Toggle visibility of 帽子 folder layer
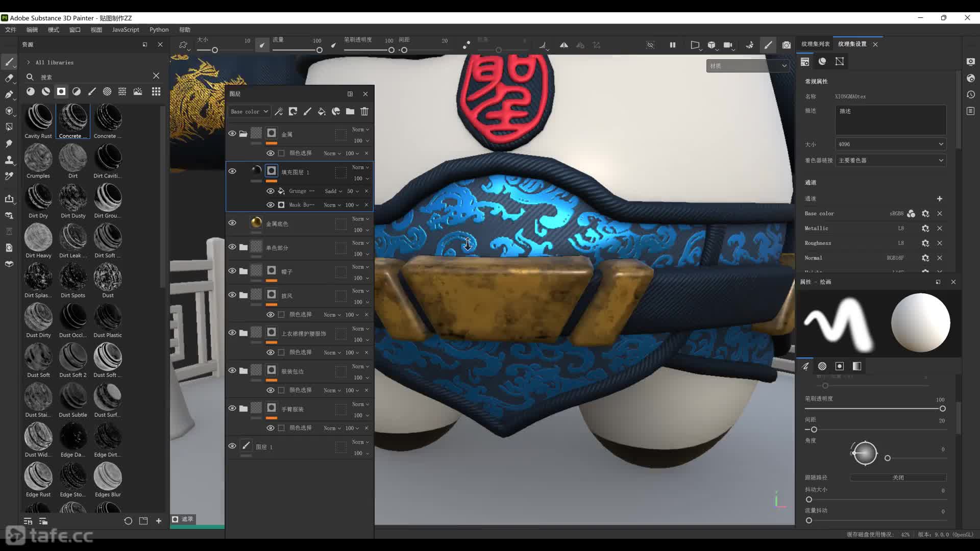The height and width of the screenshot is (551, 980). pyautogui.click(x=232, y=271)
